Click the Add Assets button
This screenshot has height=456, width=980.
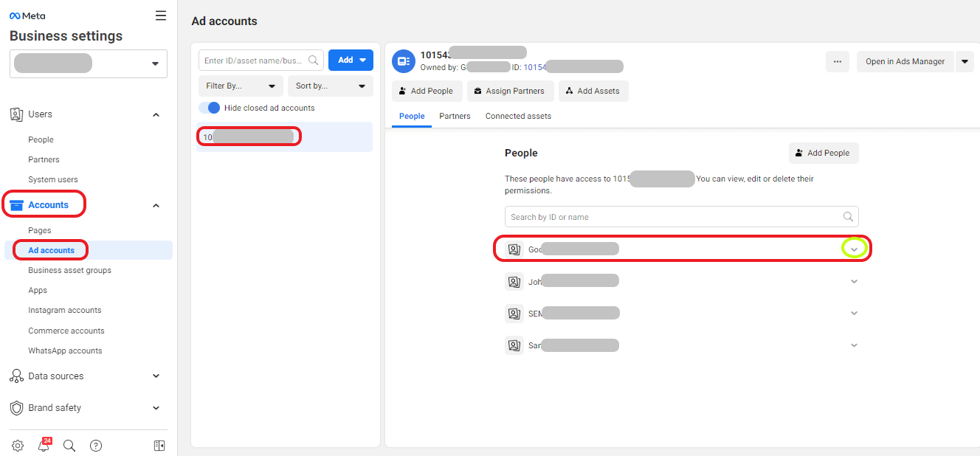593,91
